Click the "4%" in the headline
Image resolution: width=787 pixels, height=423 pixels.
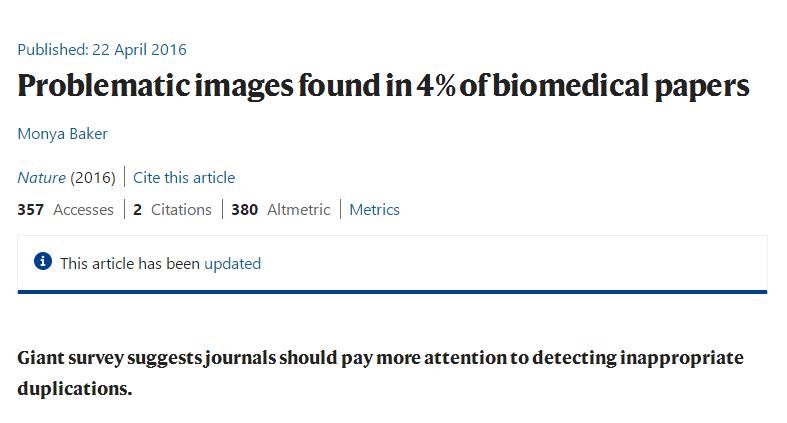[x=436, y=85]
